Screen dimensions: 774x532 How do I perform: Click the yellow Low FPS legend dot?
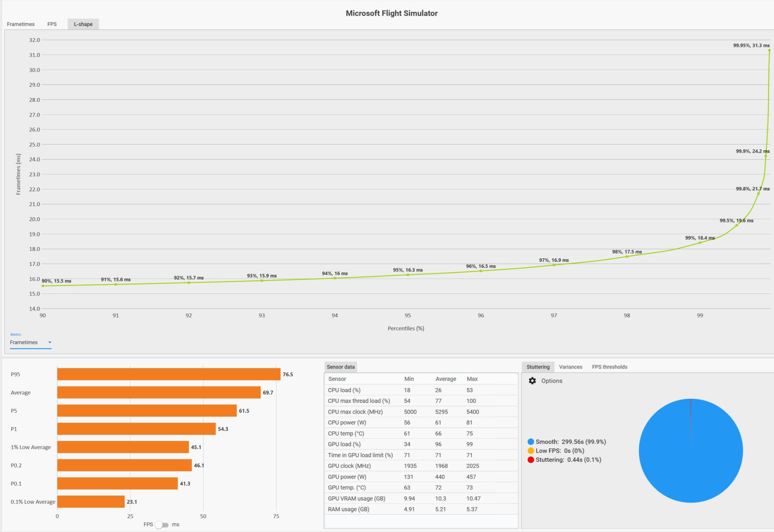[531, 451]
